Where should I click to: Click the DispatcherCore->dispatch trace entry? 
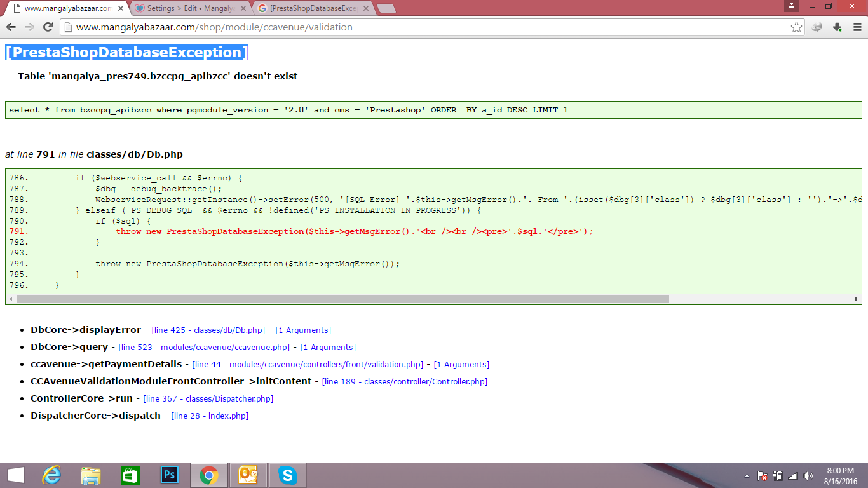coord(95,416)
